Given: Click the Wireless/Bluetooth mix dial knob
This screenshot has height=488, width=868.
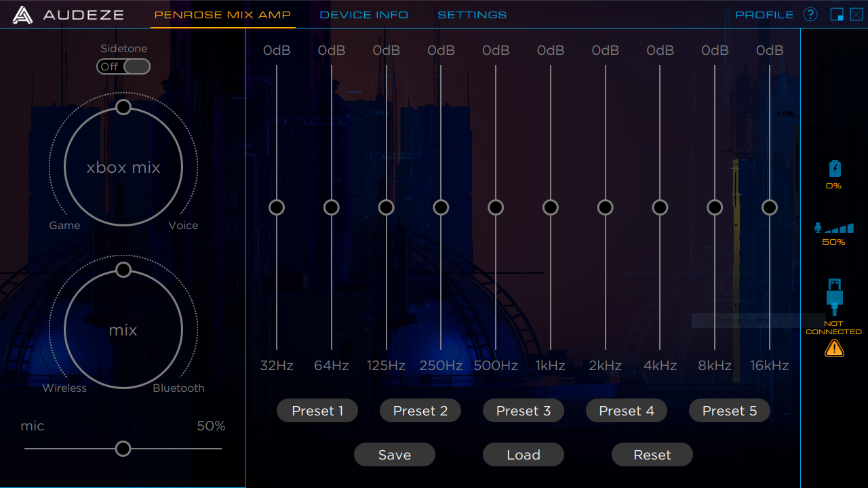Looking at the screenshot, I should (x=123, y=270).
